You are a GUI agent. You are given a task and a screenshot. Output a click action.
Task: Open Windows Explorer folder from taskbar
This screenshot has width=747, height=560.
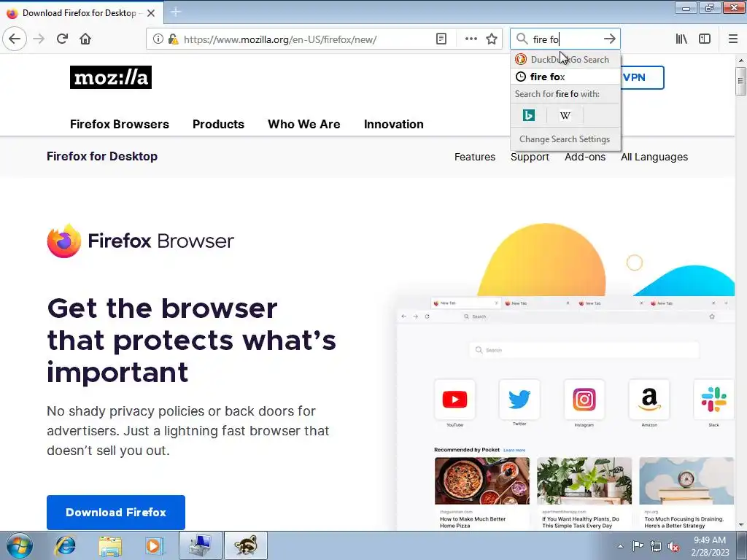(x=110, y=545)
